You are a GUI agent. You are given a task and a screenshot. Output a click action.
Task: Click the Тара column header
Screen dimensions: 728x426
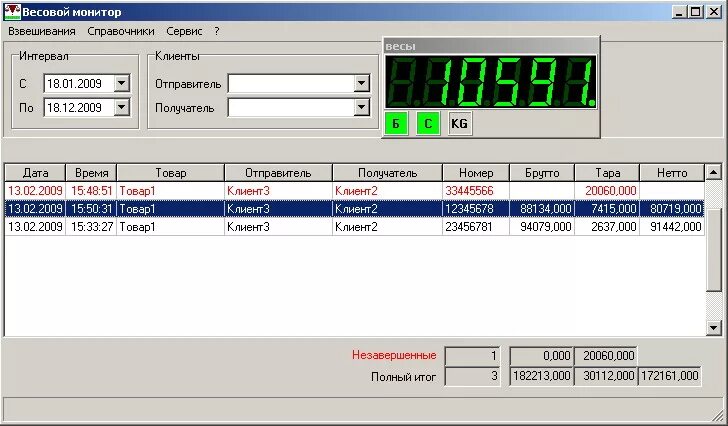point(607,173)
